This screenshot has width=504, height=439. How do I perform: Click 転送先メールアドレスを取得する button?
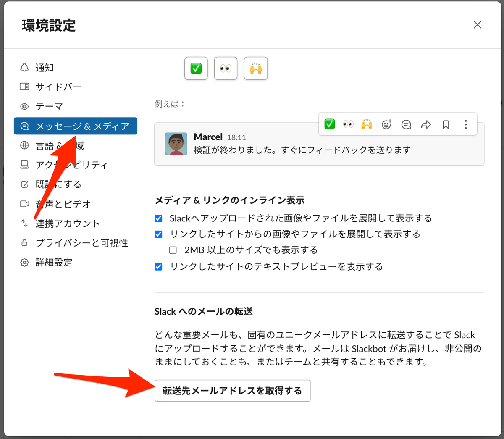click(233, 391)
